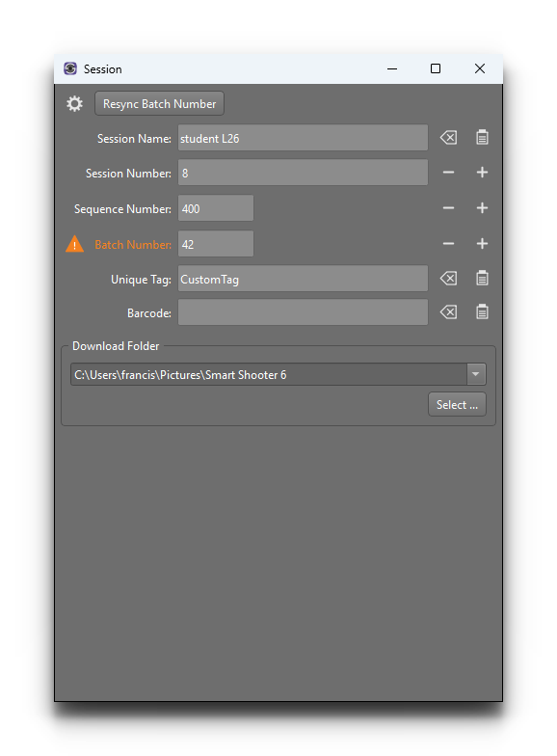Click Resync Batch Number button

[x=160, y=104]
